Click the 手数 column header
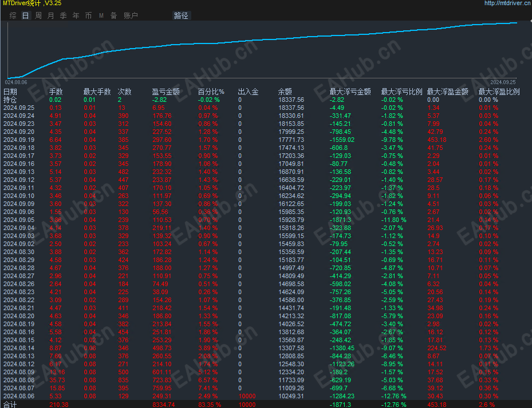Image resolution: width=532 pixels, height=408 pixels. click(56, 92)
